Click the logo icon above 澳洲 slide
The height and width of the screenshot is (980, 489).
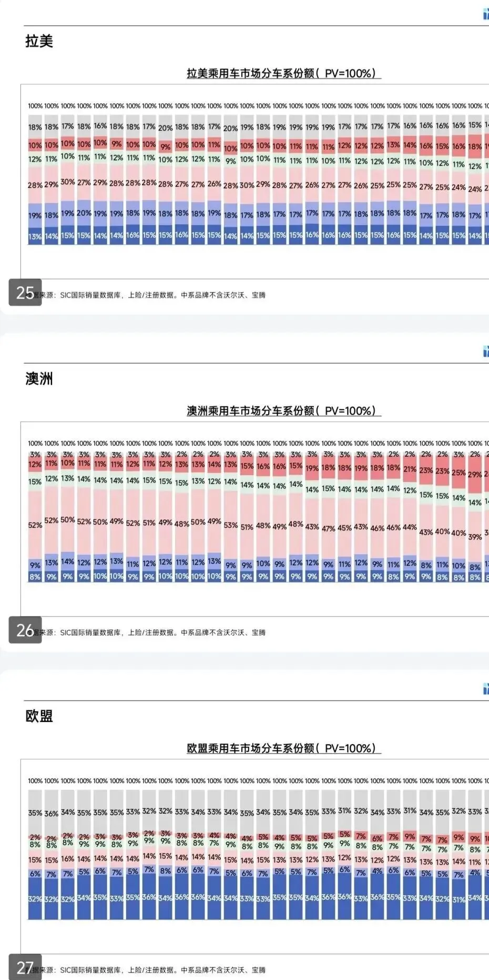pyautogui.click(x=486, y=352)
